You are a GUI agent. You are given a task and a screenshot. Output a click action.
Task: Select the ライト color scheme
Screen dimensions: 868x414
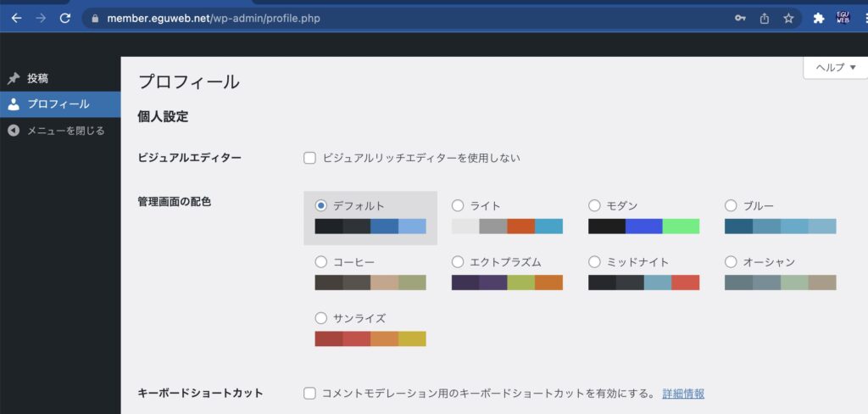(x=458, y=205)
